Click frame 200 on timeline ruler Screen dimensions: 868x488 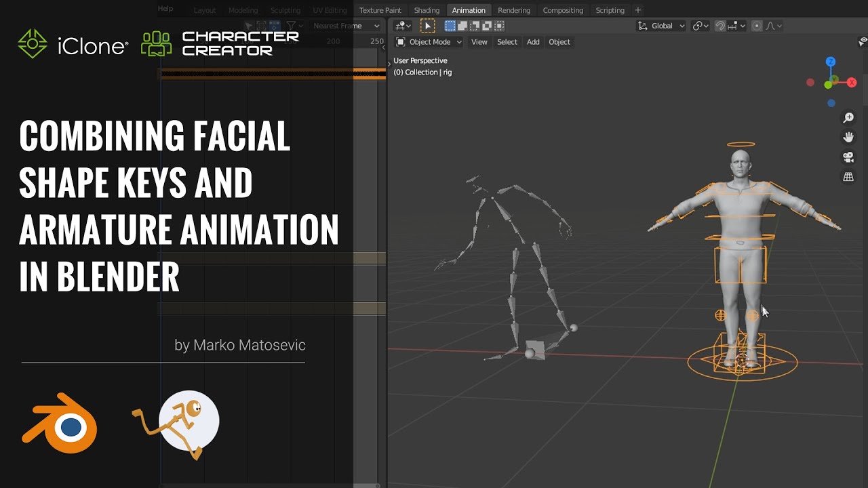[x=333, y=41]
